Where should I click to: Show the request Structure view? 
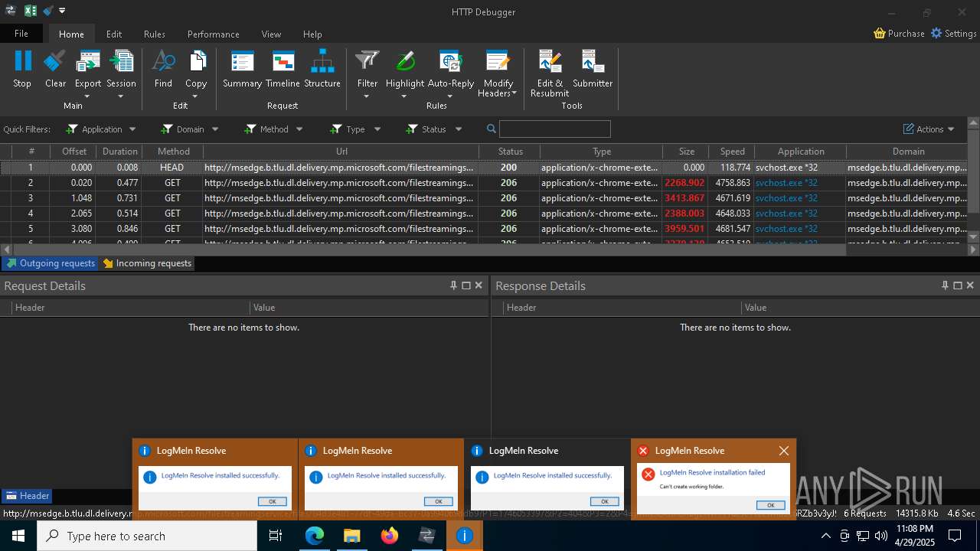[322, 69]
